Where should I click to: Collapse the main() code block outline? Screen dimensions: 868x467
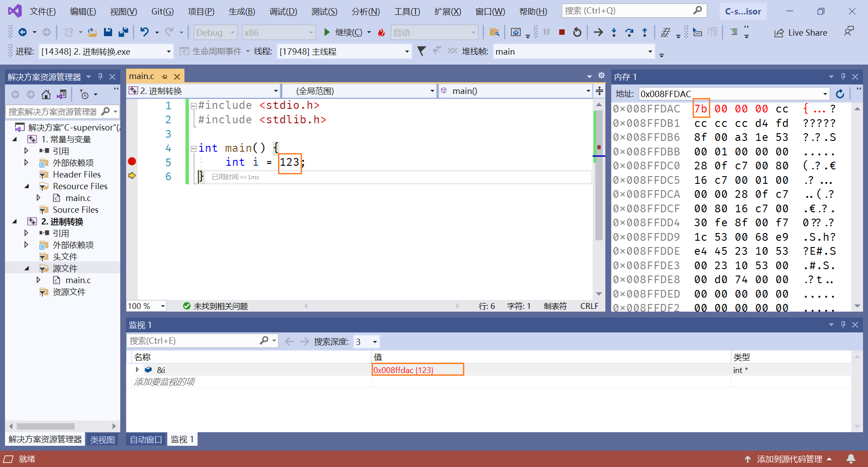[193, 148]
